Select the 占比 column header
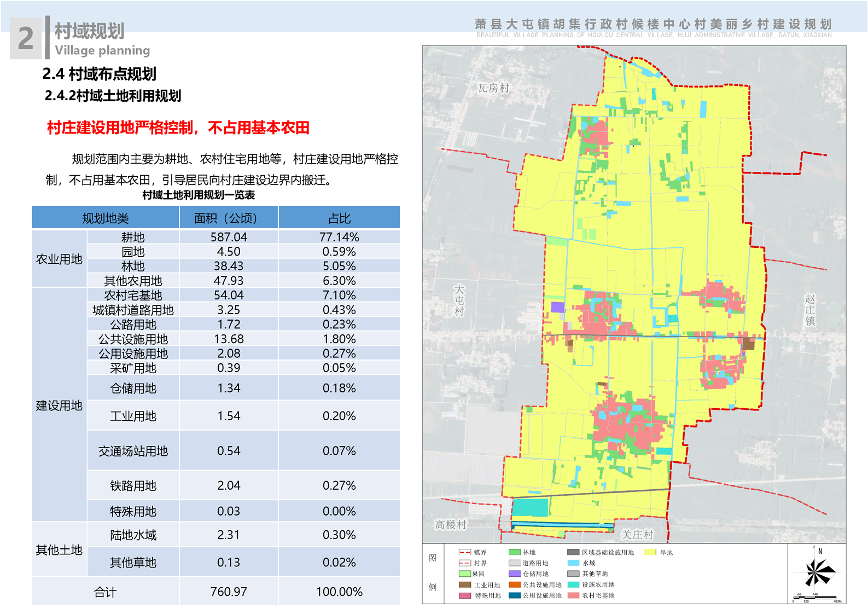Viewport: 868px width, 614px height. [x=339, y=218]
